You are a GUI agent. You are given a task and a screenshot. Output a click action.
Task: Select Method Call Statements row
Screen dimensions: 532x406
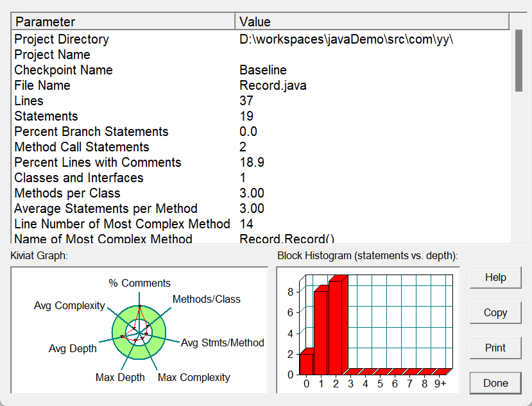coord(261,147)
